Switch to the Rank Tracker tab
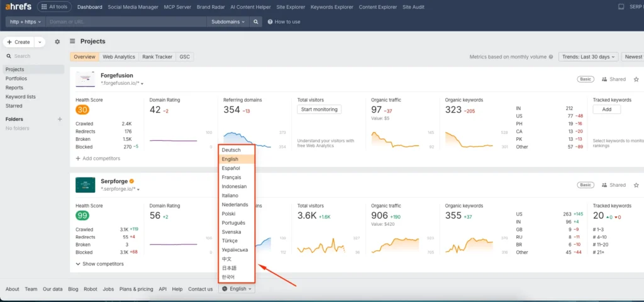The width and height of the screenshot is (644, 302). click(x=157, y=57)
